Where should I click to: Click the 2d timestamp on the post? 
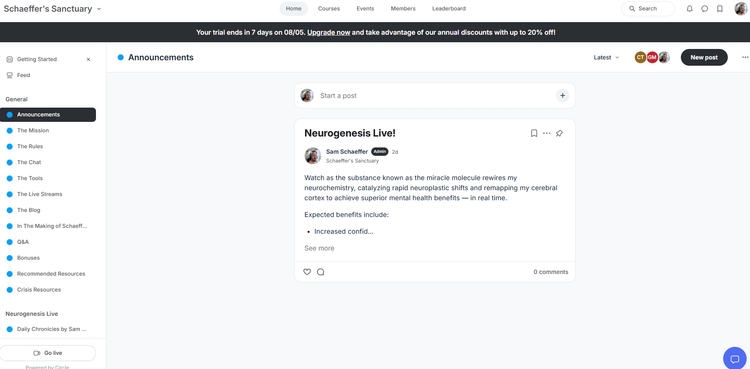(395, 152)
